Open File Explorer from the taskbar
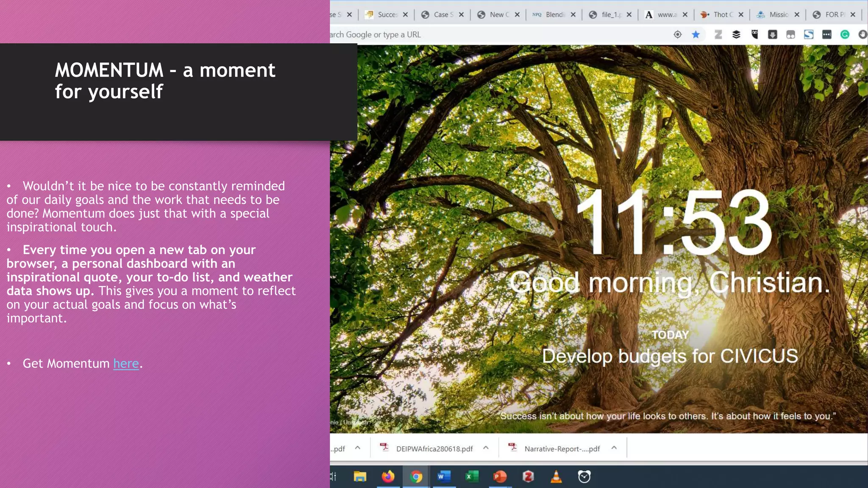This screenshot has height=488, width=868. [x=360, y=477]
